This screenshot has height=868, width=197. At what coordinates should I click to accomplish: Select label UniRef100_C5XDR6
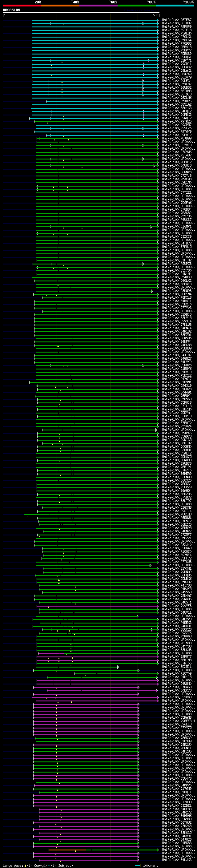[x=176, y=101]
